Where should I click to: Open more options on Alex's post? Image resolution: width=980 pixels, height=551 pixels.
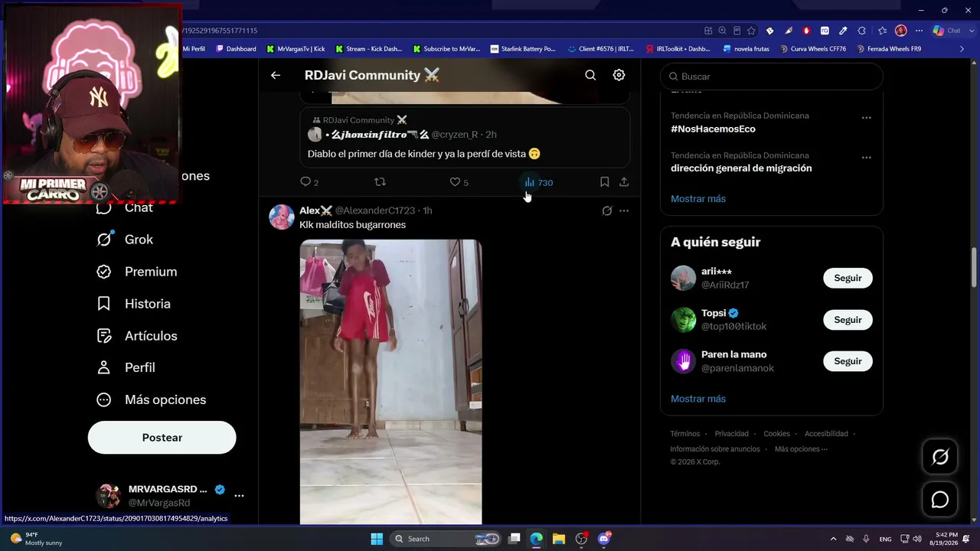pos(624,210)
